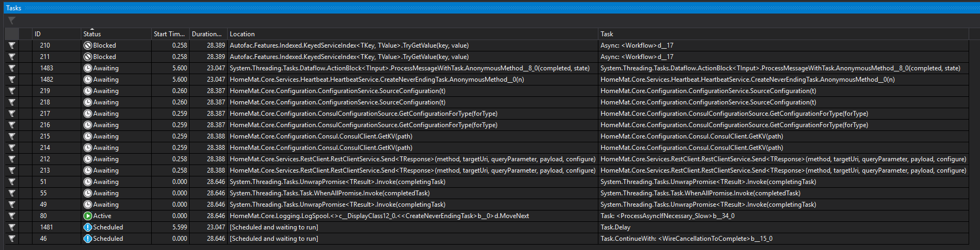
Task: Toggle the flag for task 46
Action: pyautogui.click(x=12, y=239)
